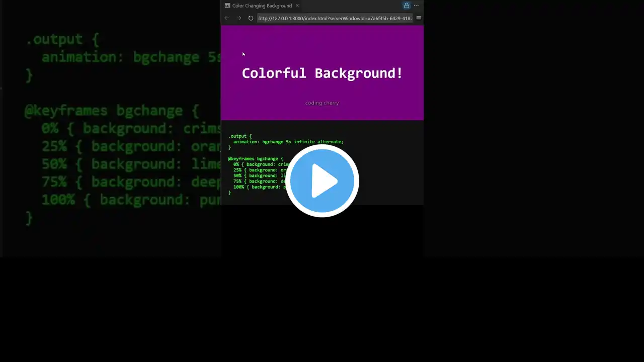The height and width of the screenshot is (362, 644).
Task: Toggle the lock editor group icon
Action: (x=407, y=6)
